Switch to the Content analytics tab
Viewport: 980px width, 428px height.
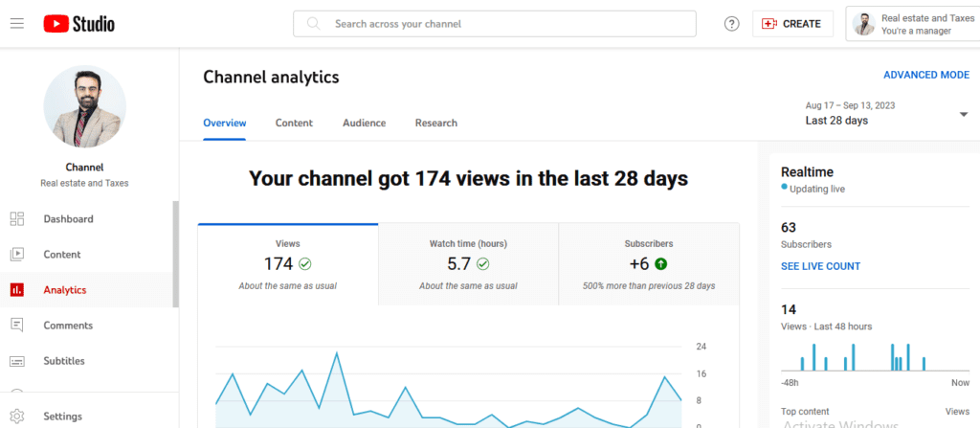(294, 124)
